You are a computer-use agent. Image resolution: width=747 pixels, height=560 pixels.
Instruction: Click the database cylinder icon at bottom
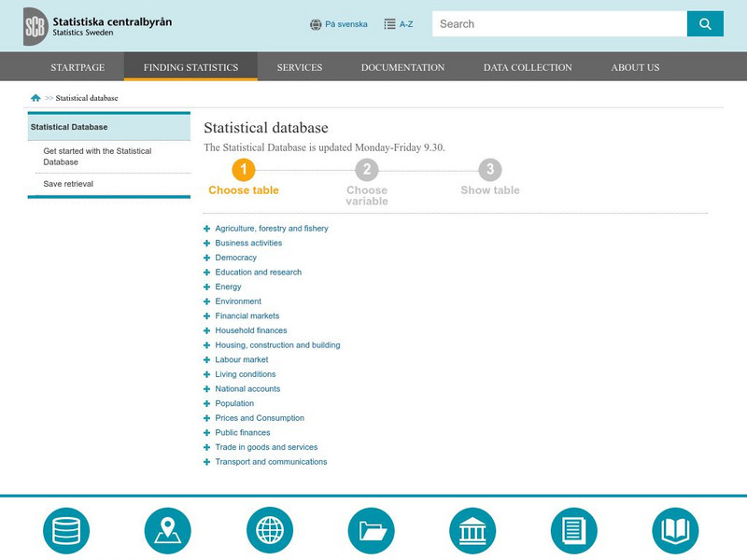tap(66, 531)
